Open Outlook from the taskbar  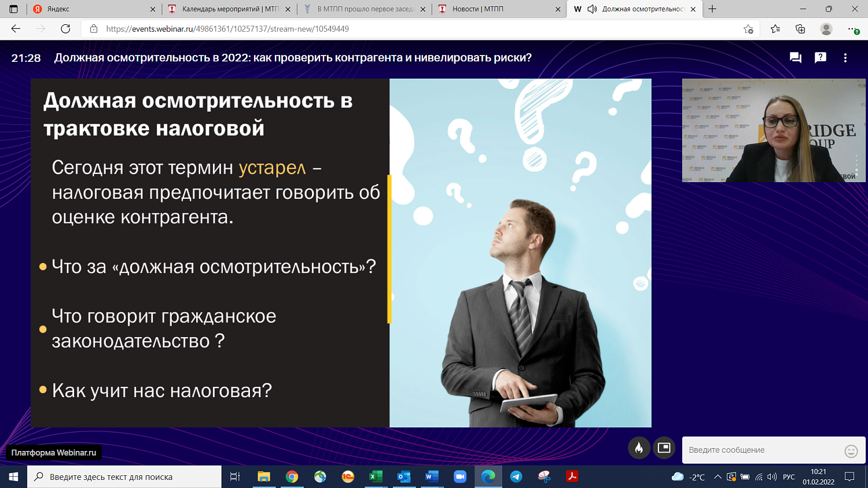(x=404, y=477)
